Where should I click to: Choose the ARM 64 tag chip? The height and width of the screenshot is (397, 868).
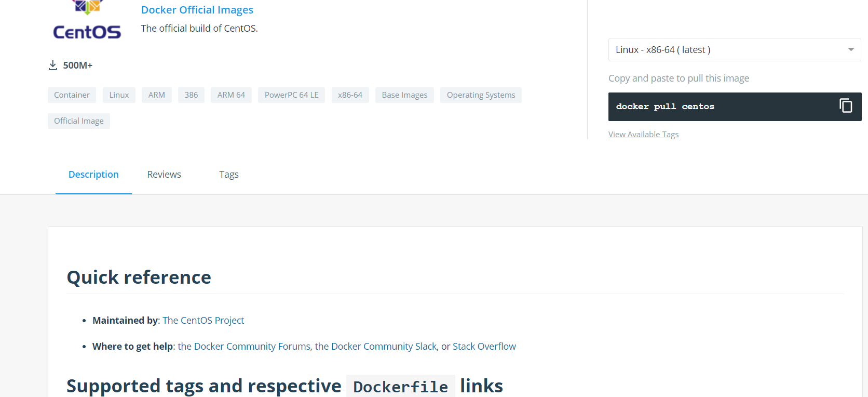231,95
